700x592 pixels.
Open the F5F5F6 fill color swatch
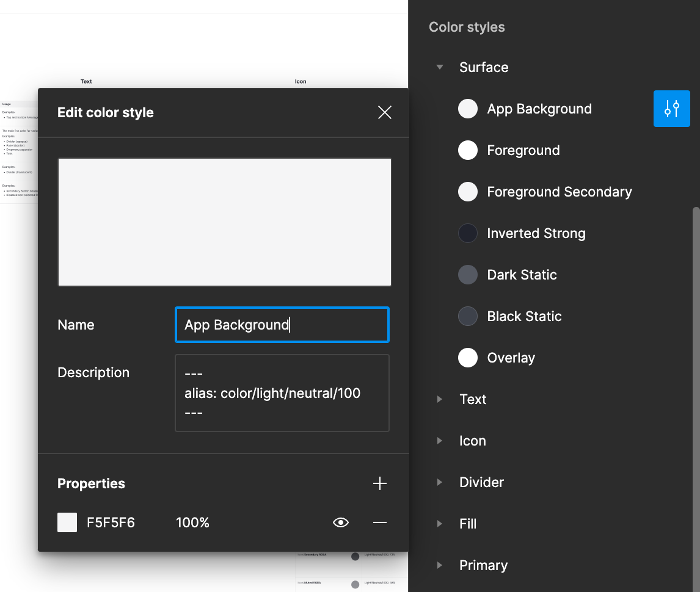[67, 522]
